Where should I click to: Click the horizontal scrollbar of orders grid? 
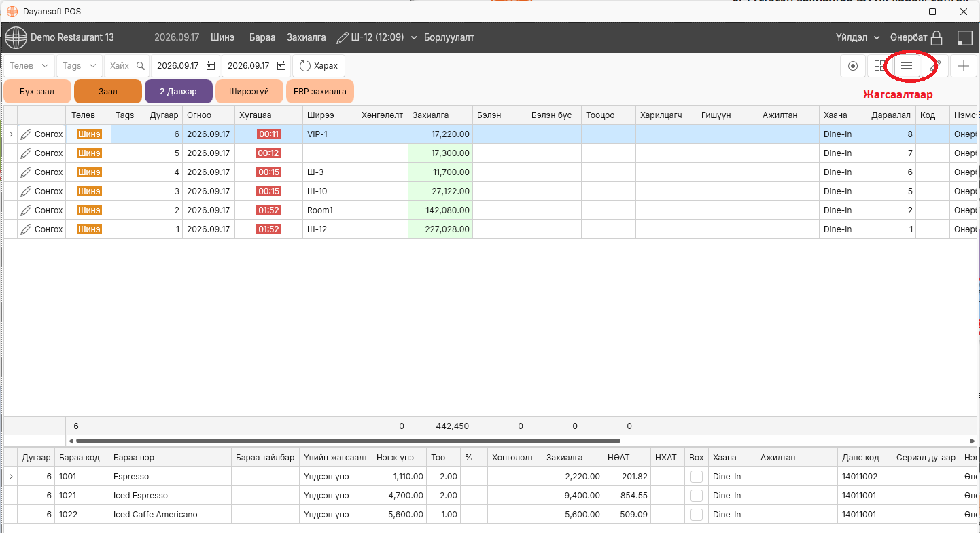[x=349, y=441]
